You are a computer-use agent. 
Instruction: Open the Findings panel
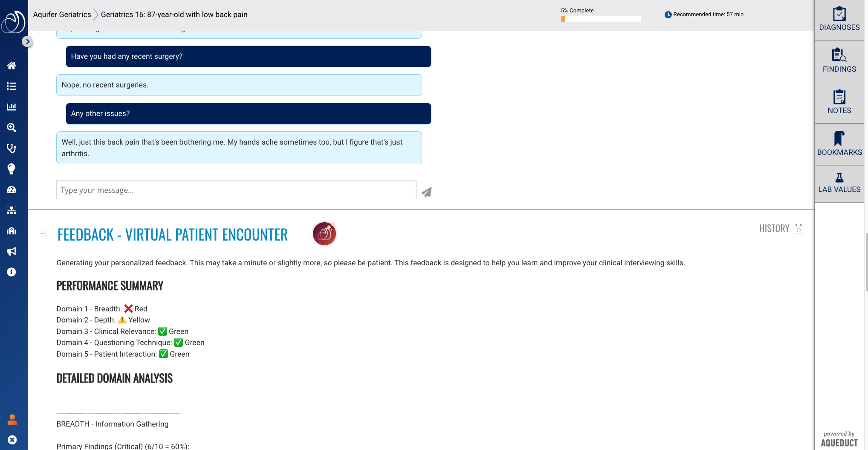(x=839, y=61)
